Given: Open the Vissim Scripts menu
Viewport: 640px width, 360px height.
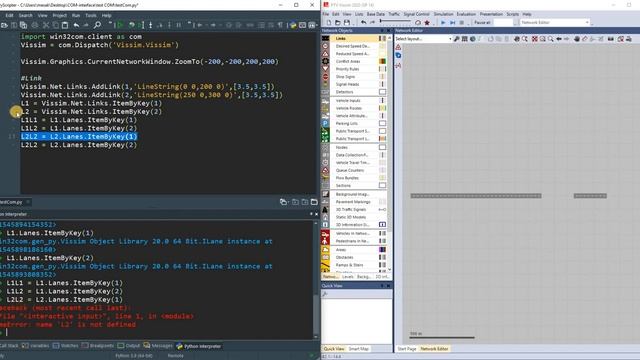Looking at the screenshot, I should 513,14.
